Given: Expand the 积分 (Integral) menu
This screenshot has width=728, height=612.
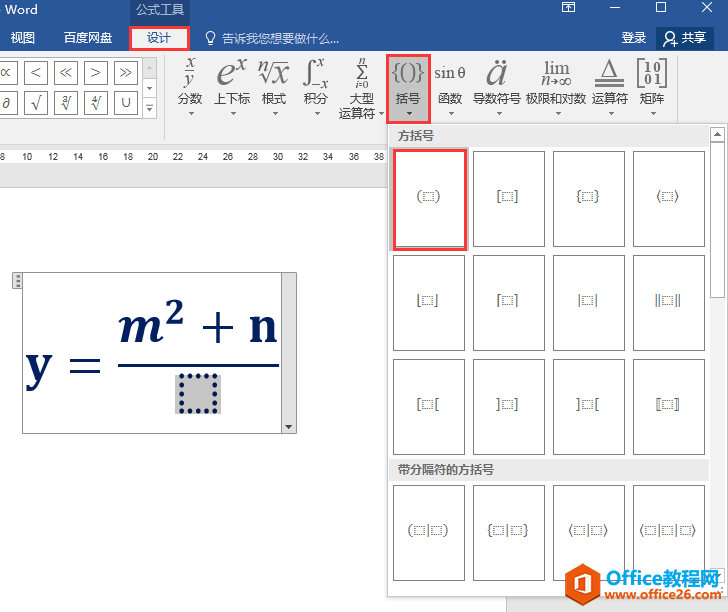Looking at the screenshot, I should pyautogui.click(x=315, y=87).
